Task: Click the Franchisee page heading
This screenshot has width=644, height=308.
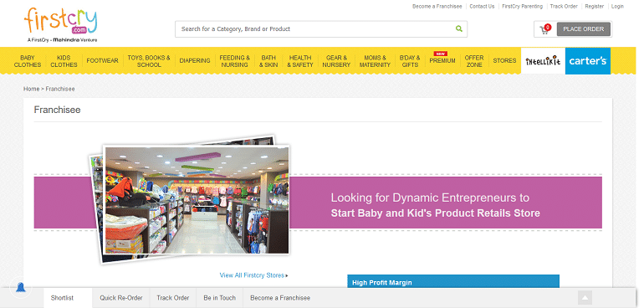Action: click(57, 110)
